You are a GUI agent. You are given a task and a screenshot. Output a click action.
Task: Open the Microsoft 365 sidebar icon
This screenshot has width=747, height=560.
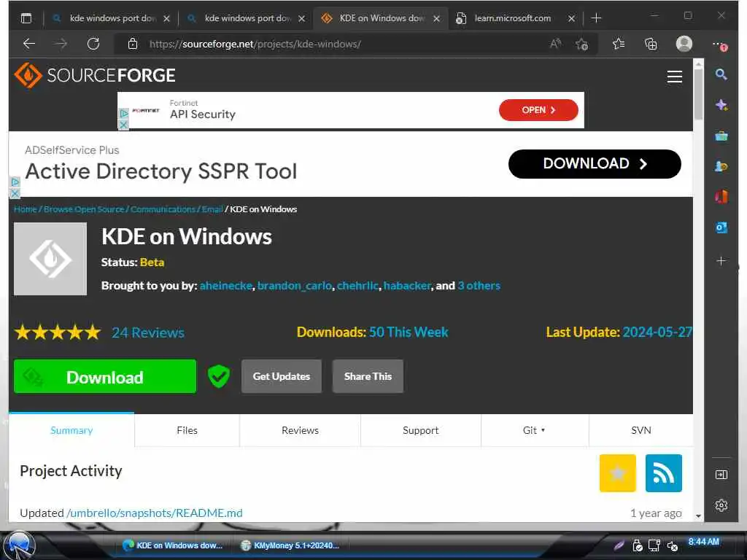coord(721,196)
